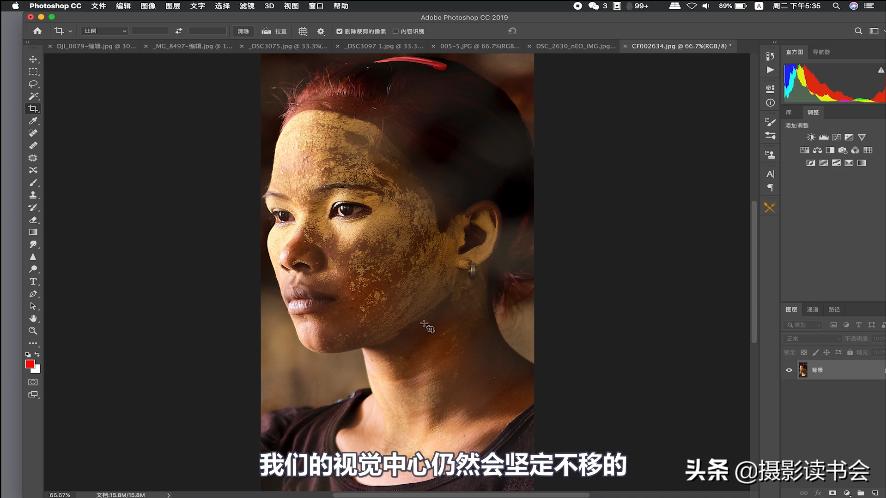Add Color Balance scales icon
This screenshot has width=886, height=498.
tap(817, 150)
